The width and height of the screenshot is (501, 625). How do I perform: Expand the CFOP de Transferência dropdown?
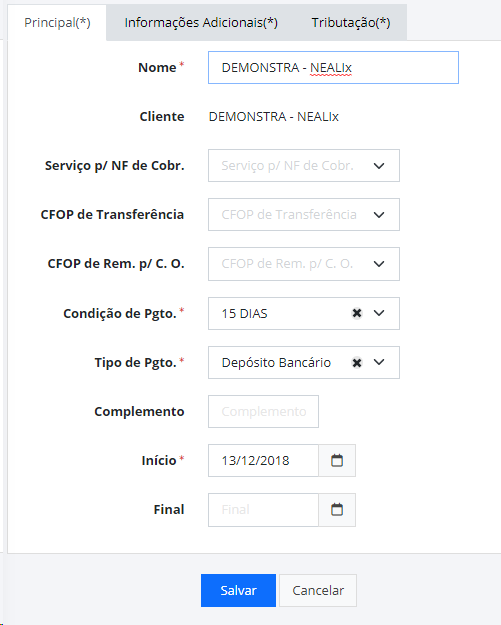[379, 215]
